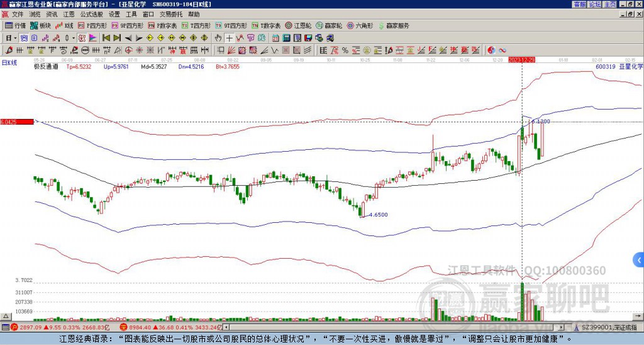Open the 9P四方形 tool
The height and width of the screenshot is (345, 644).
coord(127,25)
